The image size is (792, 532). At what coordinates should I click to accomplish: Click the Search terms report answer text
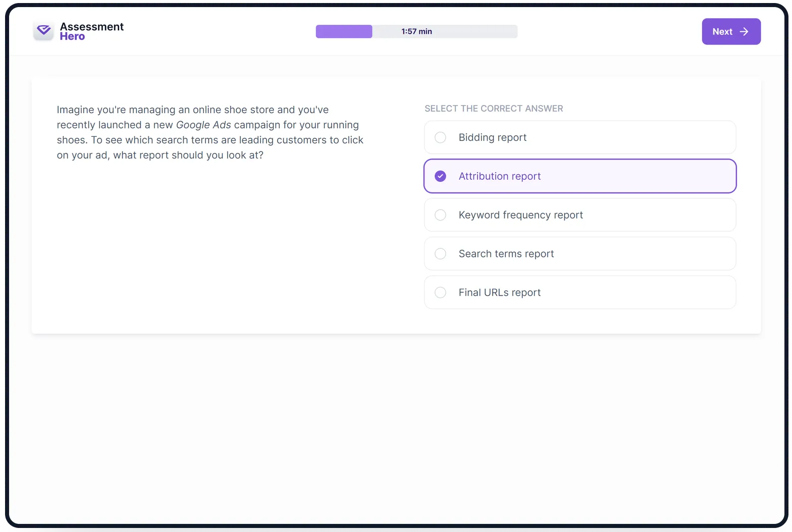click(x=506, y=254)
